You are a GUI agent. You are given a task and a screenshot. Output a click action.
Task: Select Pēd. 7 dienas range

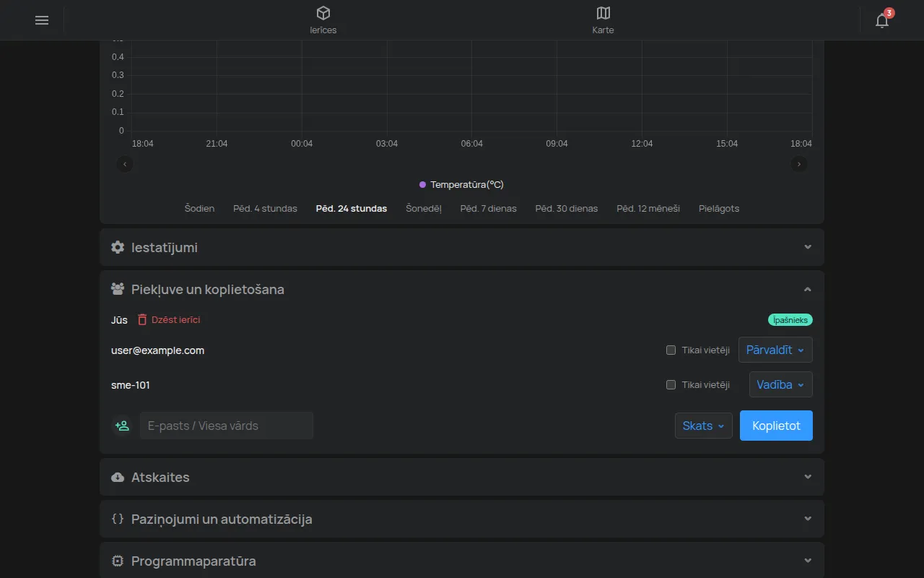point(489,209)
